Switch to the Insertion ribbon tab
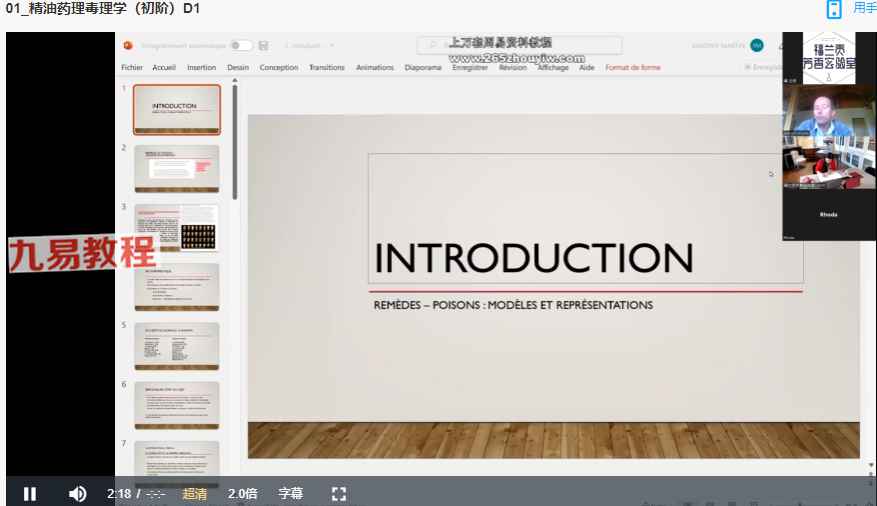This screenshot has height=506, width=877. (201, 68)
